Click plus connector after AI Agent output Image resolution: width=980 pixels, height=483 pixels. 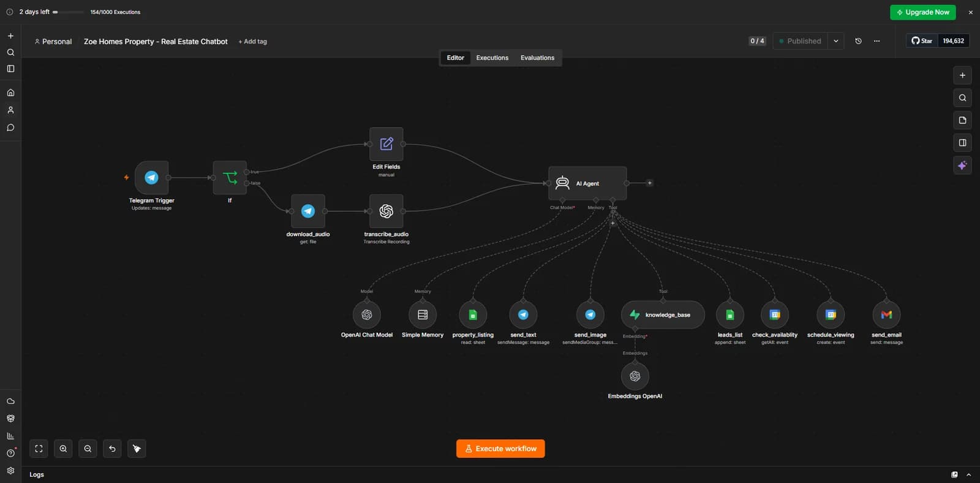650,183
